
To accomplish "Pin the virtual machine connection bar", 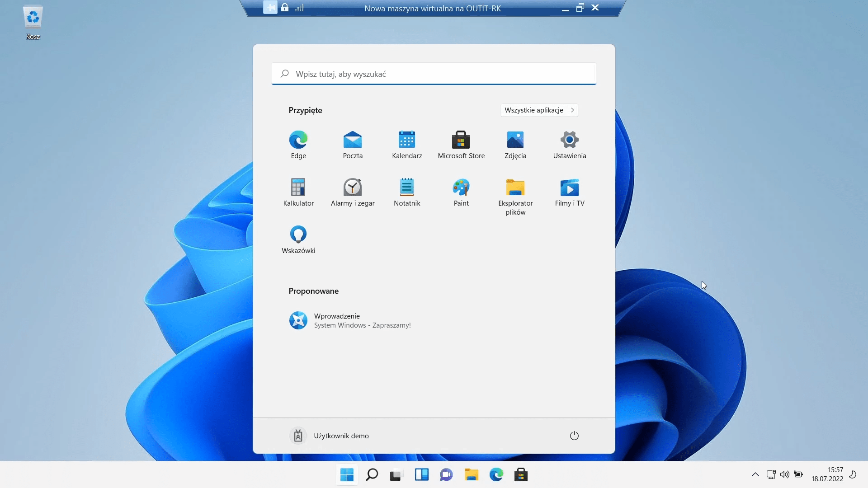I will (x=270, y=8).
